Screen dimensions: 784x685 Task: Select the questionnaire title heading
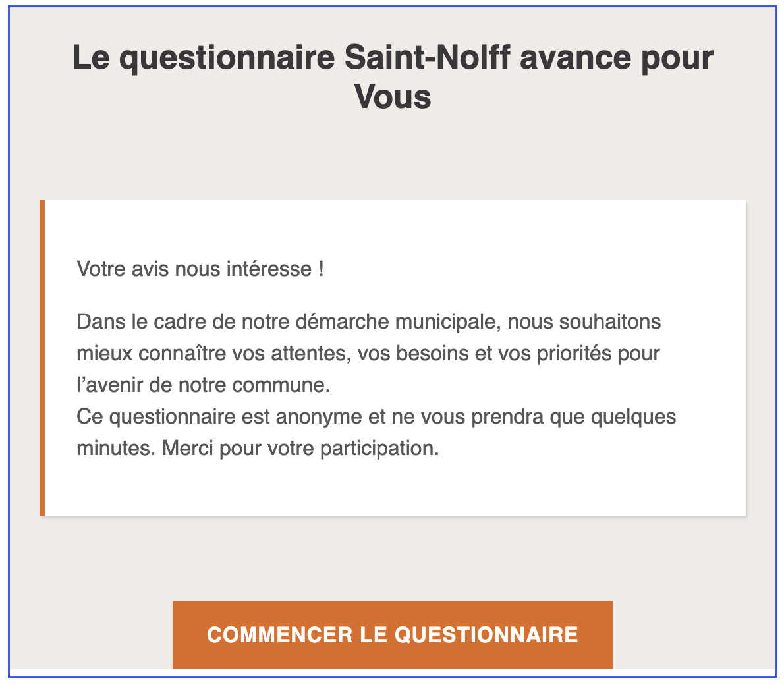pos(392,76)
